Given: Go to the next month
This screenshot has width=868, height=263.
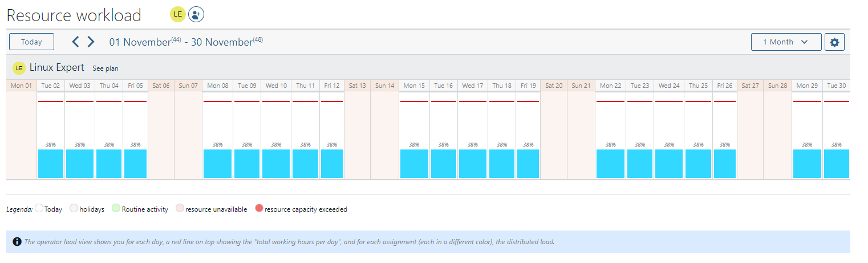Looking at the screenshot, I should (x=91, y=42).
